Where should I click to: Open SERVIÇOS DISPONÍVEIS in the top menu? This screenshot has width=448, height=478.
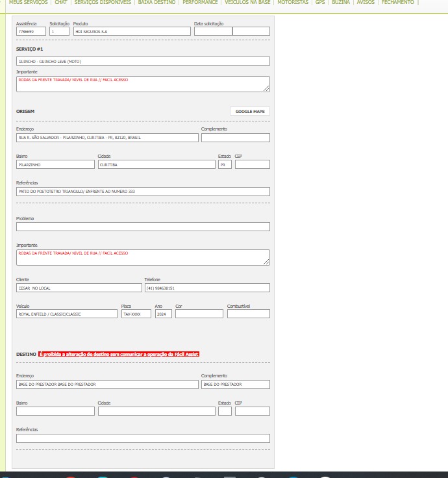point(103,3)
